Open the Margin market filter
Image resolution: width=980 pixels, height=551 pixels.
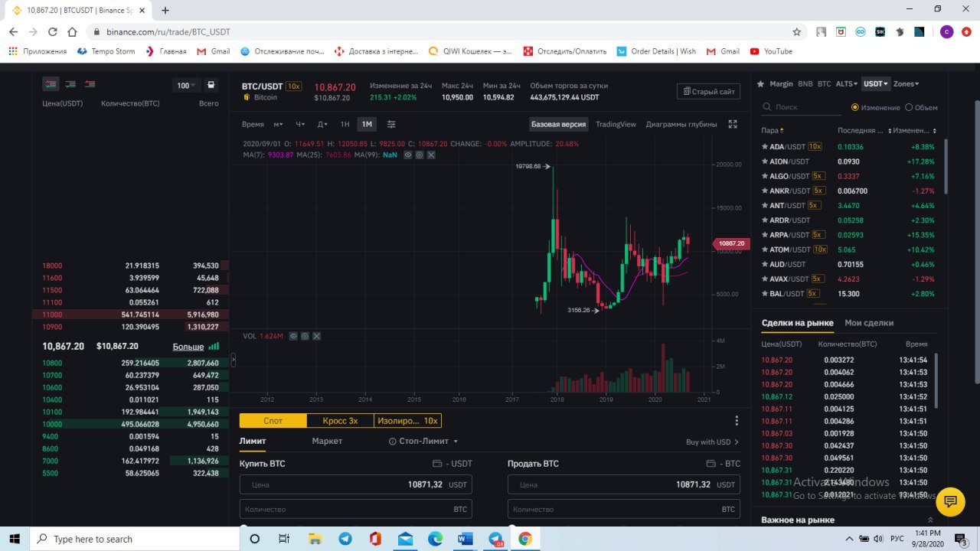point(781,83)
